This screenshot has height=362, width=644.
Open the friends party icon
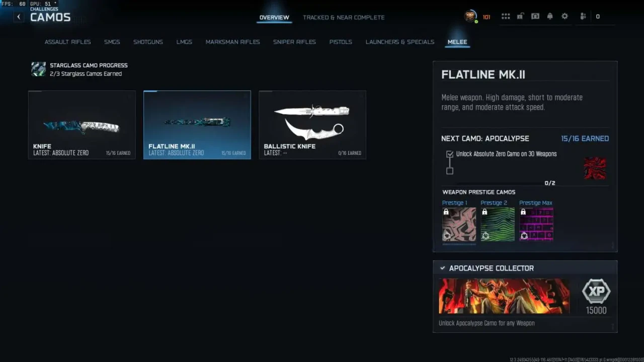click(583, 16)
